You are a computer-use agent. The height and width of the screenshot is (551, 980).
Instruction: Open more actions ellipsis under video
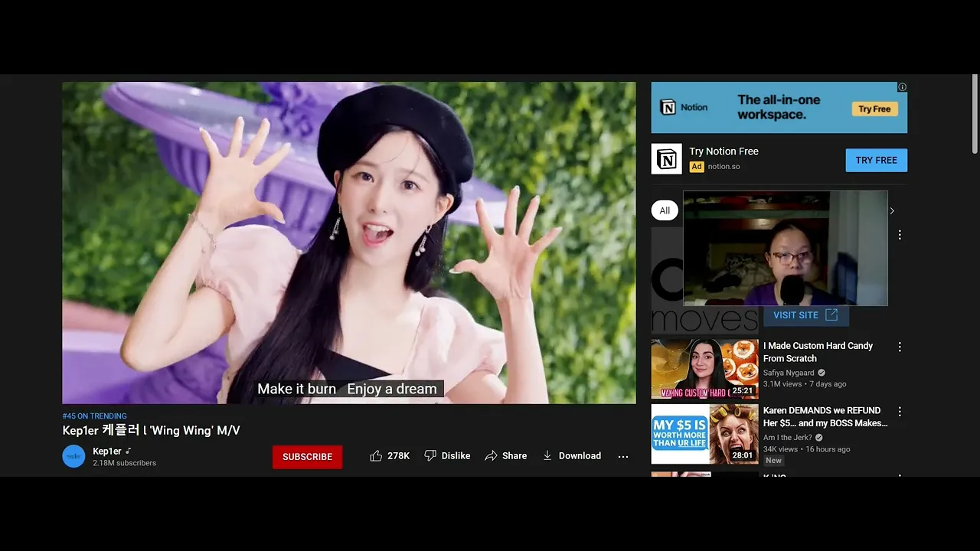(623, 456)
